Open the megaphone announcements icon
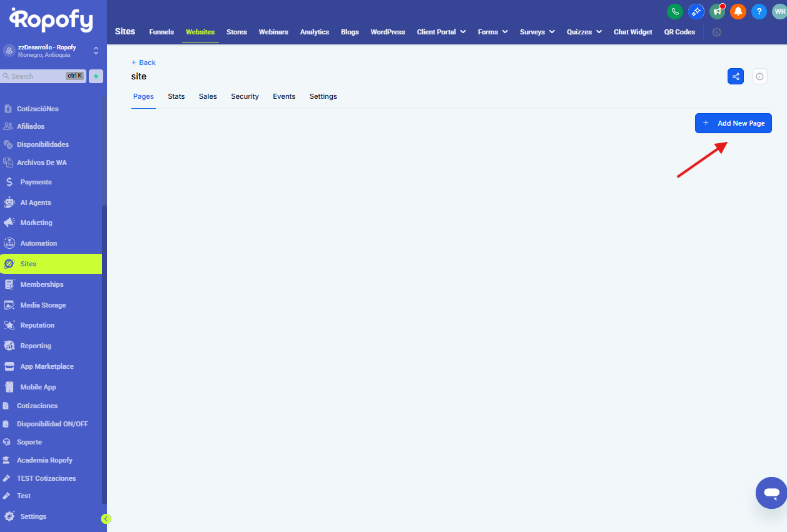The image size is (787, 532). pos(717,11)
